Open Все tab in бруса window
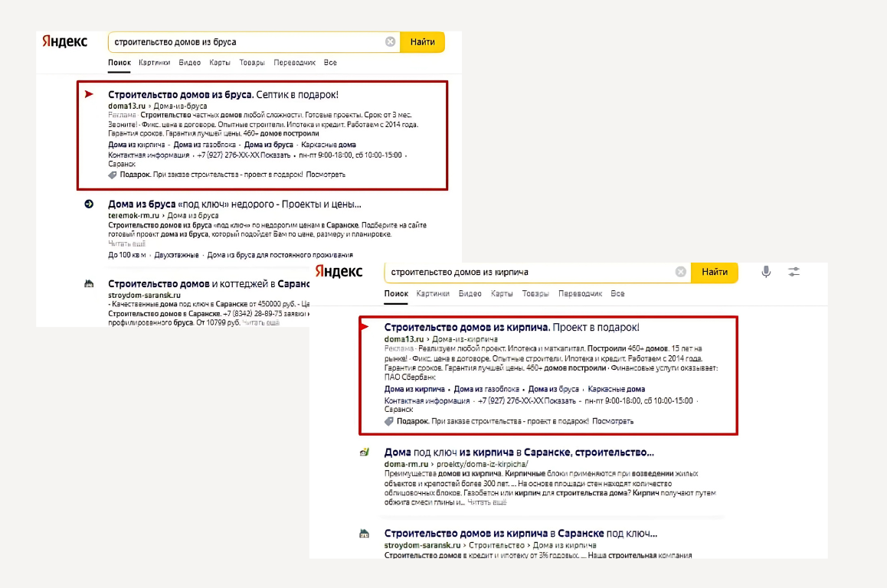 coord(330,63)
